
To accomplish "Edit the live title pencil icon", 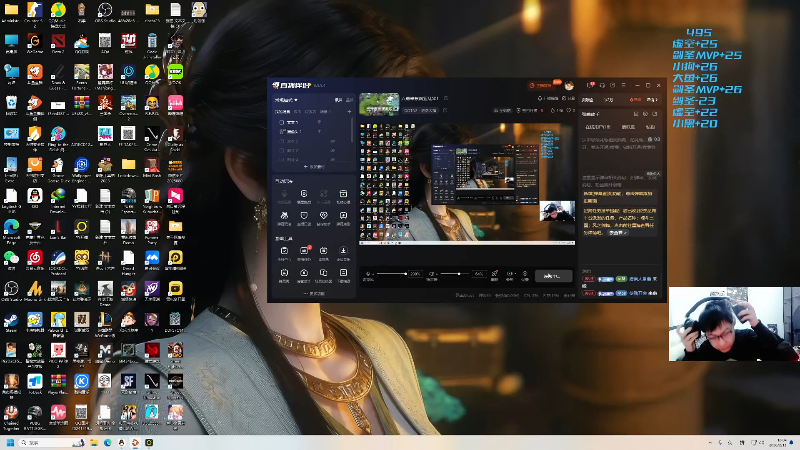I will tap(446, 98).
